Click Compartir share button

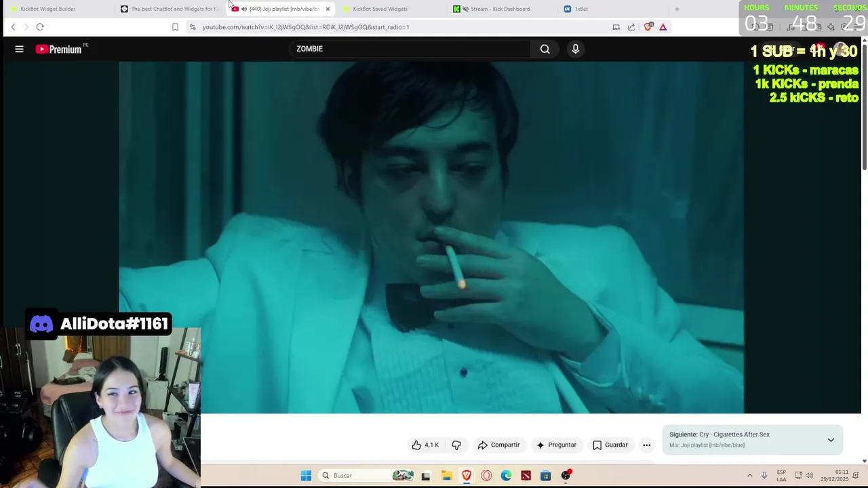498,445
